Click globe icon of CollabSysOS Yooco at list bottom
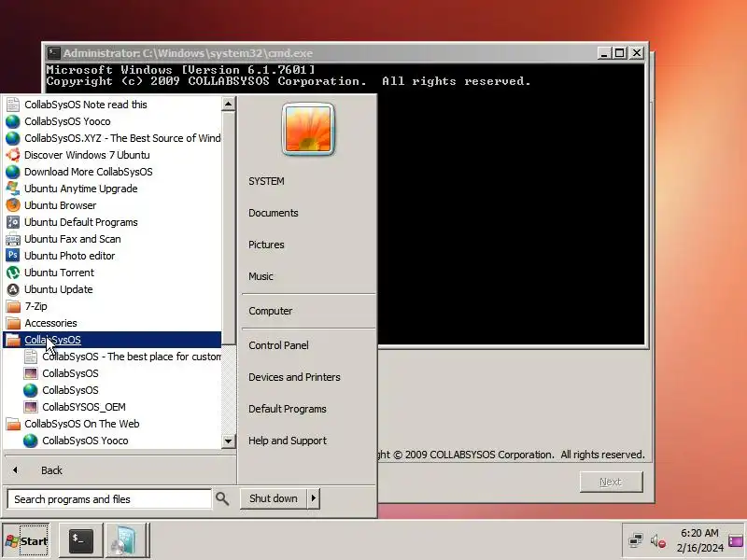The height and width of the screenshot is (560, 747). pos(31,441)
